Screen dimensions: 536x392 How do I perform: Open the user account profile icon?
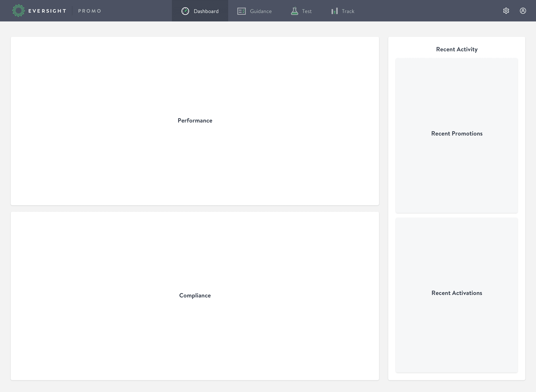coord(523,11)
